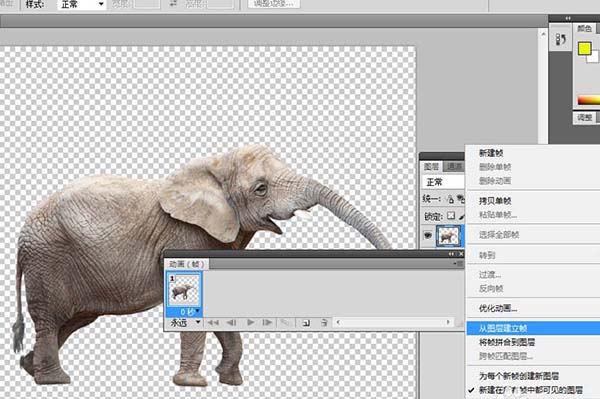This screenshot has height=399, width=600.
Task: Select the first frame (rewind) icon
Action: click(213, 322)
